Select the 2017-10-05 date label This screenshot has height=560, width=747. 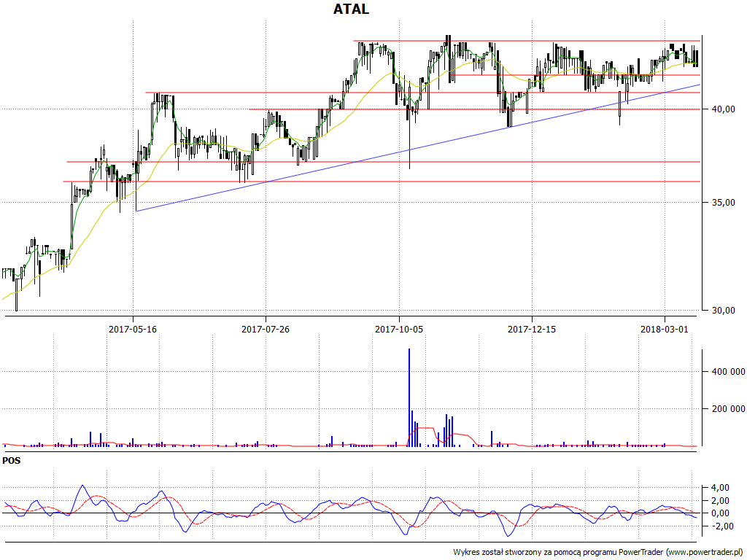[399, 329]
